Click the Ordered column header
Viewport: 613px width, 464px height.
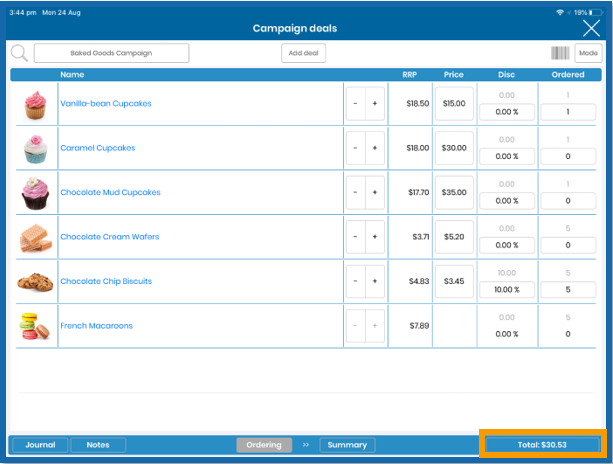tap(568, 75)
